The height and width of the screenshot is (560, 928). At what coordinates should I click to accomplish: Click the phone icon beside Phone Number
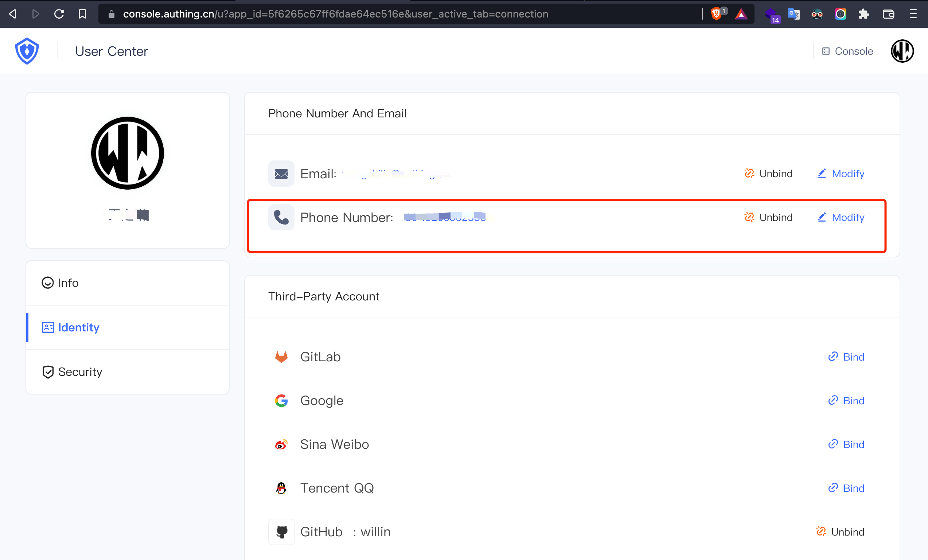[281, 217]
